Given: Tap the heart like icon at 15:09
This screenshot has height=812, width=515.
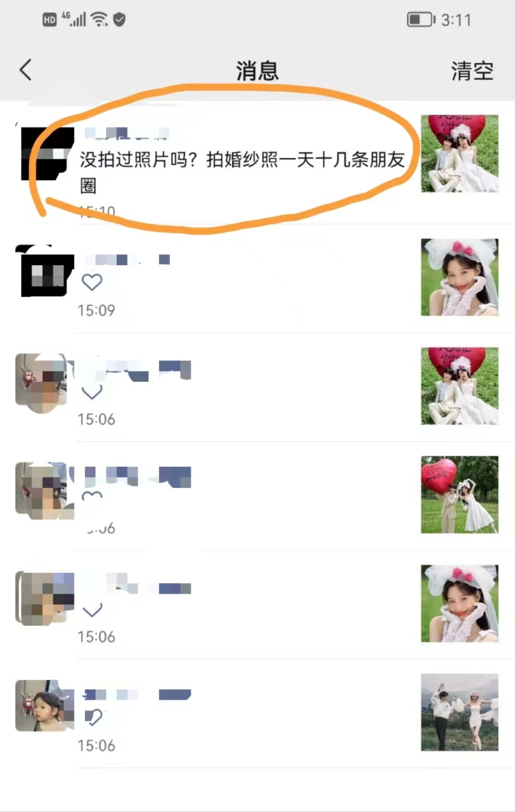Looking at the screenshot, I should click(92, 282).
